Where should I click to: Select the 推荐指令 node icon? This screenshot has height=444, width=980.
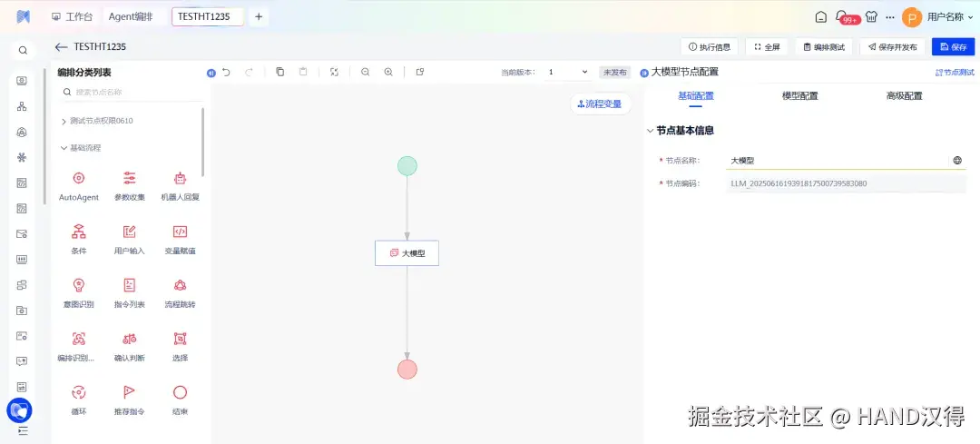(x=130, y=393)
